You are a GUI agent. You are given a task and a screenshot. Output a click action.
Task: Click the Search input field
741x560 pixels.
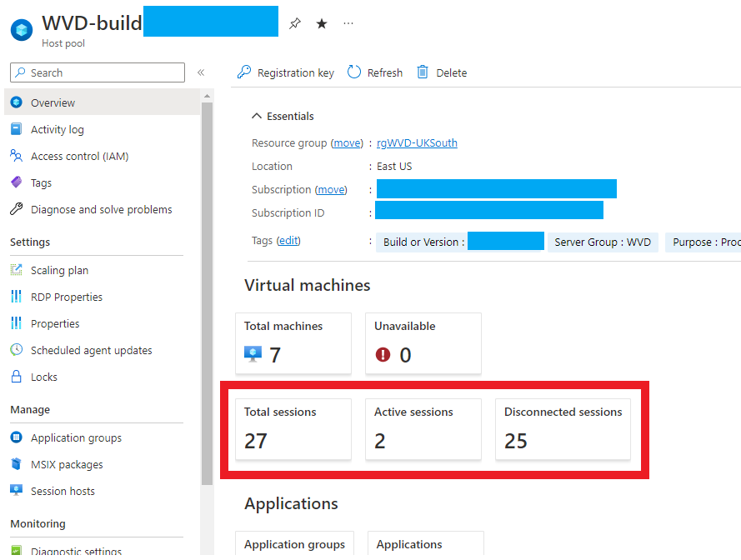(x=98, y=72)
